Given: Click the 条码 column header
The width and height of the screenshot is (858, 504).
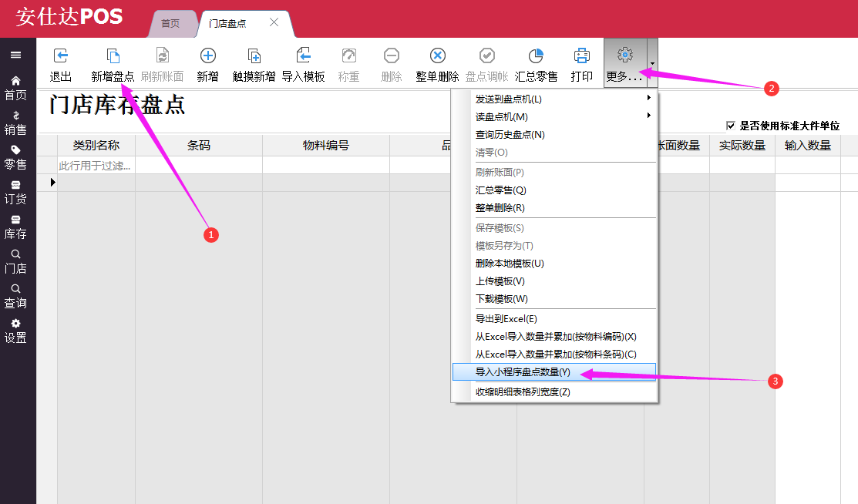Looking at the screenshot, I should [198, 146].
